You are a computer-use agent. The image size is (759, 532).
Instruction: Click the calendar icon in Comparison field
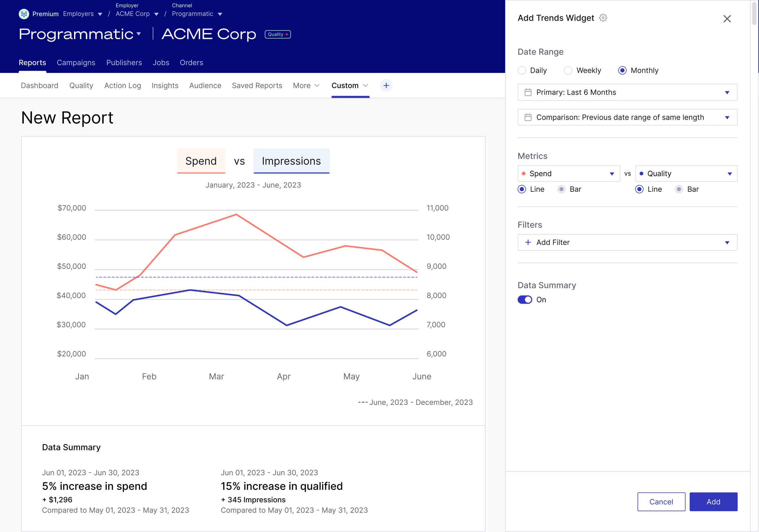point(528,117)
